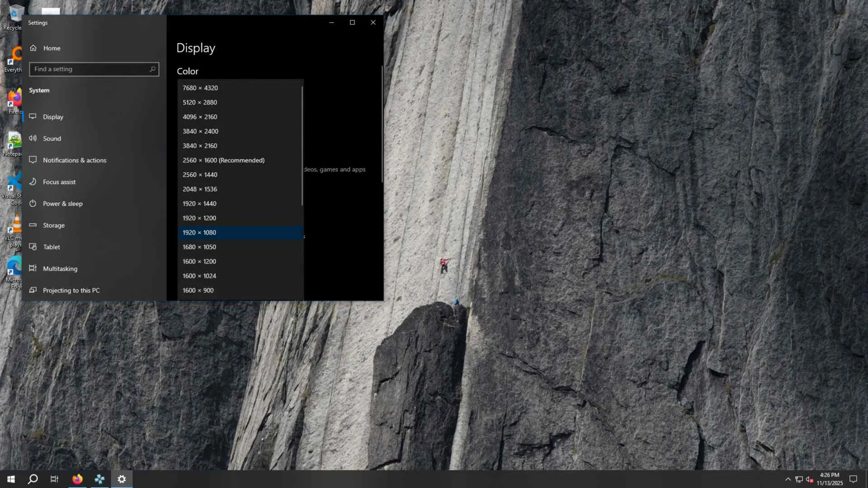The width and height of the screenshot is (868, 488).
Task: Choose the highlighted 1920 × 1080 option
Action: tap(199, 233)
